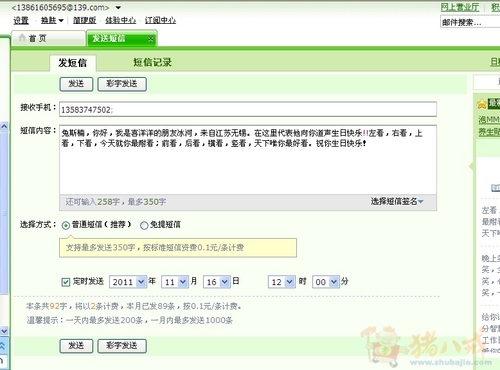Close the 发送短信 tab with its X icon
Screen dimensions: 500x370
click(151, 39)
